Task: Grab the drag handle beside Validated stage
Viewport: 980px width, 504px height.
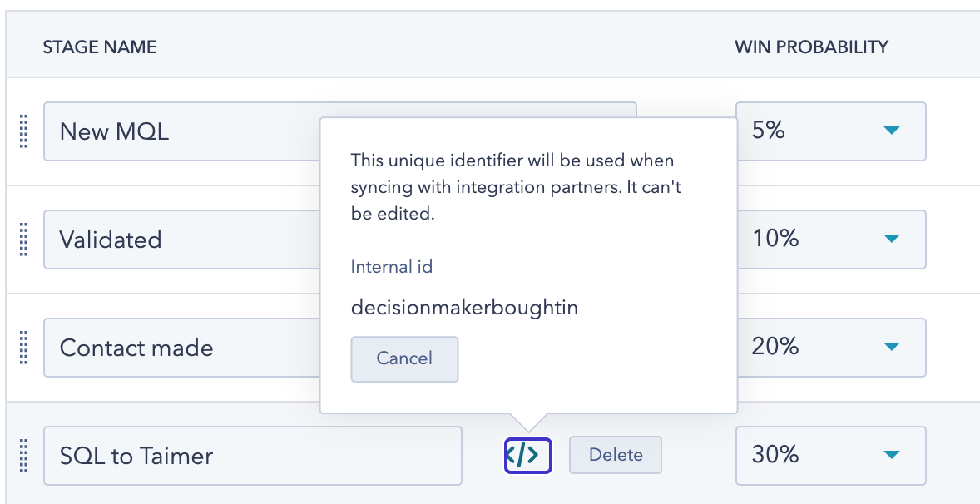Action: (x=24, y=240)
